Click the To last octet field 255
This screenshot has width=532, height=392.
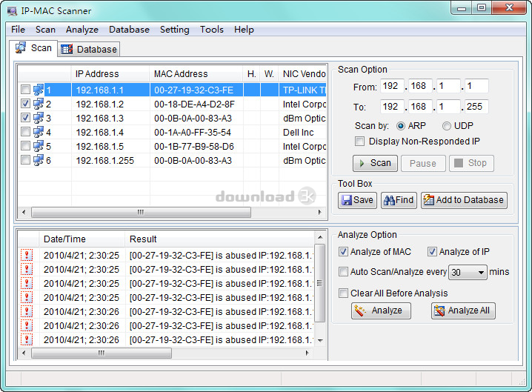[x=476, y=107]
